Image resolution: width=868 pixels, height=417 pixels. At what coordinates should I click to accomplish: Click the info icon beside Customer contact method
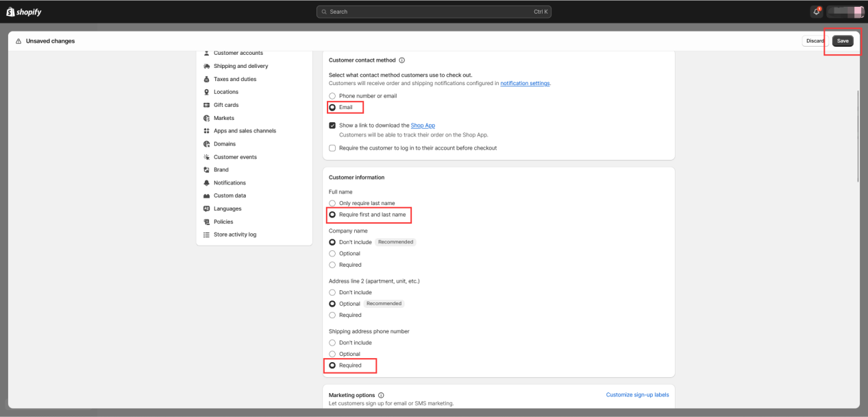tap(401, 60)
